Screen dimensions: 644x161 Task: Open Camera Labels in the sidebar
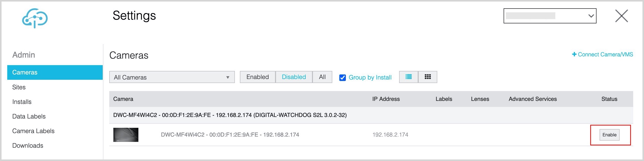[33, 131]
